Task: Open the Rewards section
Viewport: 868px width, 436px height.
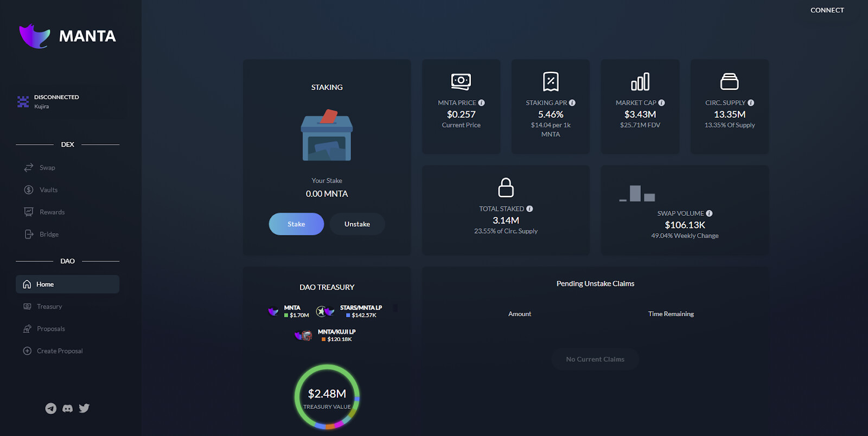Action: coord(52,212)
